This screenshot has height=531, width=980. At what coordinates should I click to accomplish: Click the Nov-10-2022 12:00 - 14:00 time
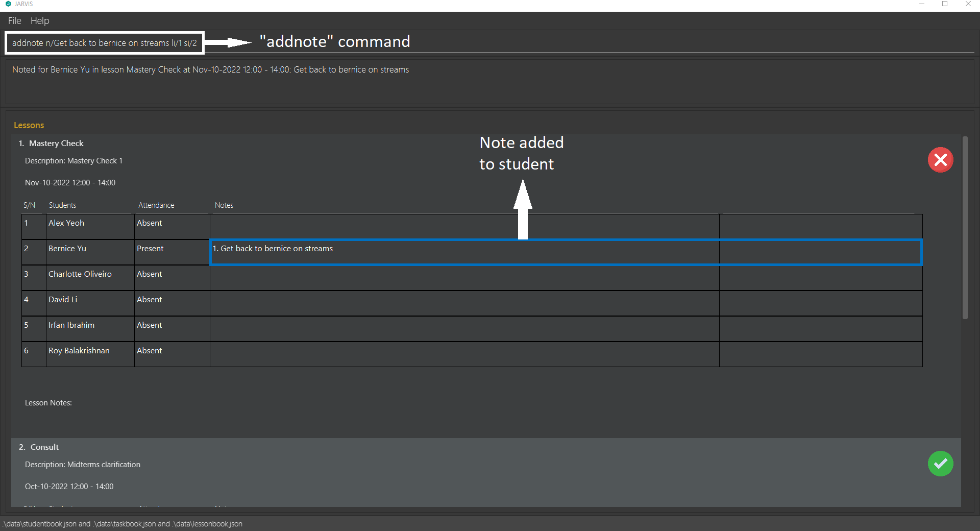pos(70,183)
